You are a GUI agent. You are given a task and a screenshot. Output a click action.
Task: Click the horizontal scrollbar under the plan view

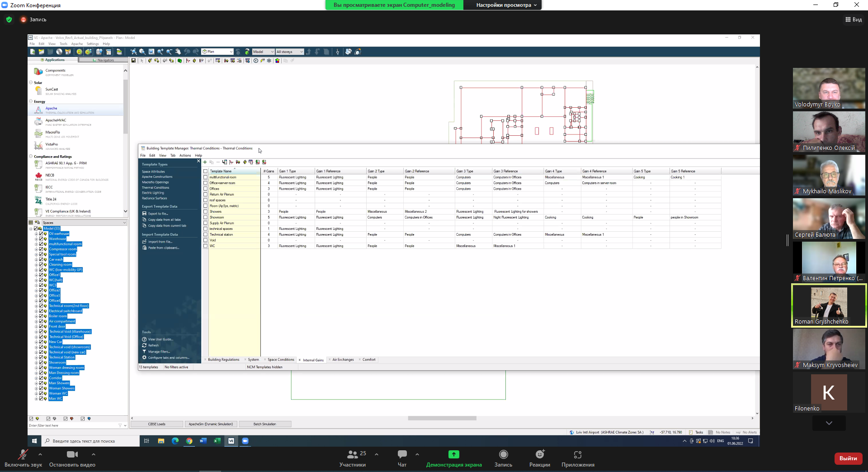pyautogui.click(x=442, y=418)
